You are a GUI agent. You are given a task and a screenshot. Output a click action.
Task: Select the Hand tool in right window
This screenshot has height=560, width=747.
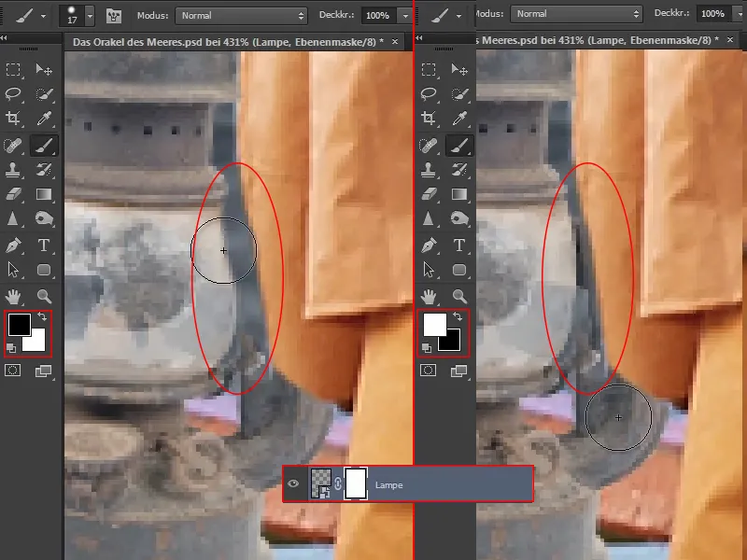pyautogui.click(x=429, y=296)
